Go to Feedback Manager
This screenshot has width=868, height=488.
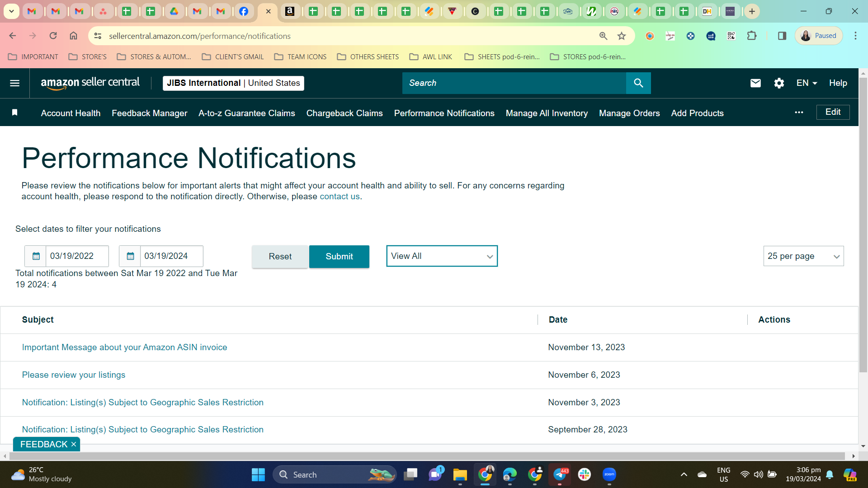150,113
